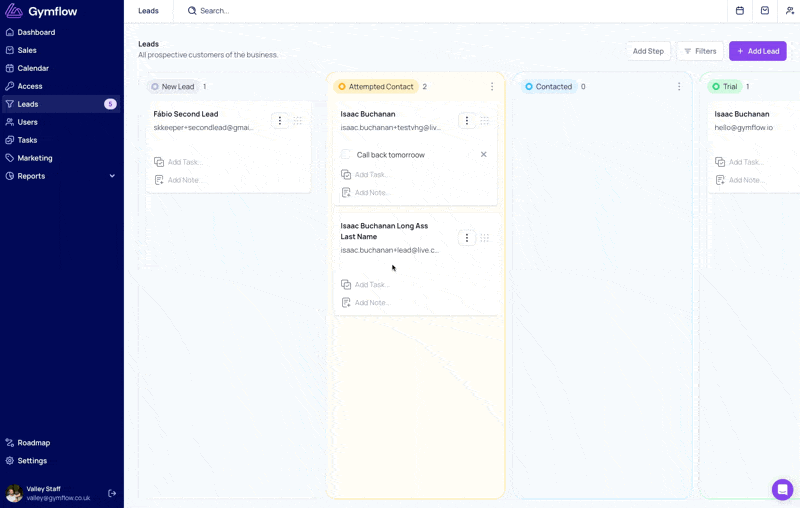800x508 pixels.
Task: Click the tasks checkbox icon in top bar
Action: pos(765,11)
